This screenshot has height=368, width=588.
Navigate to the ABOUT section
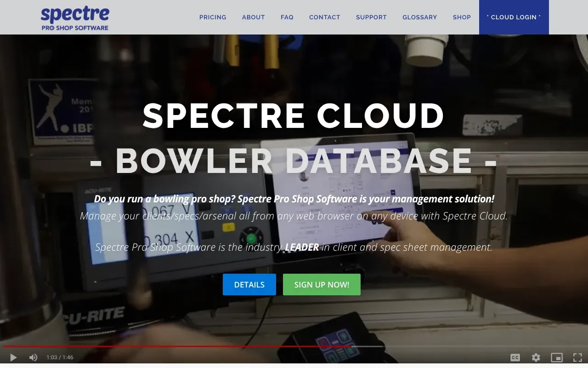point(253,17)
